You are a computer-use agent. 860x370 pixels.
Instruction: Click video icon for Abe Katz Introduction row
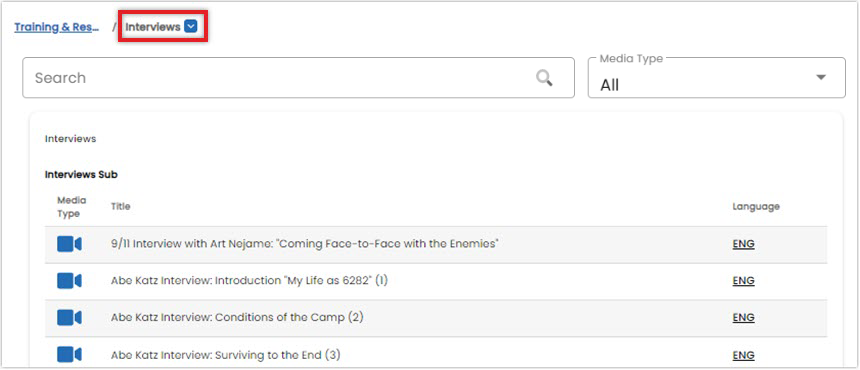(69, 281)
